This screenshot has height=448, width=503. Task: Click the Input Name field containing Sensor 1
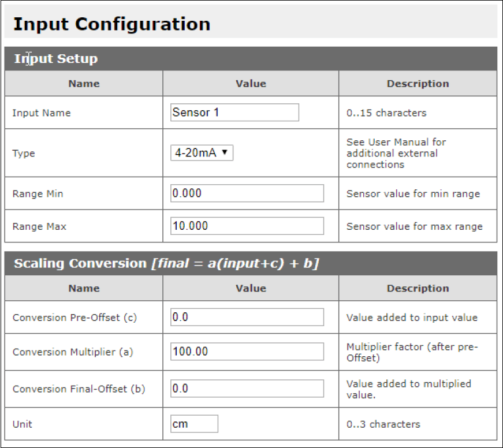(234, 113)
